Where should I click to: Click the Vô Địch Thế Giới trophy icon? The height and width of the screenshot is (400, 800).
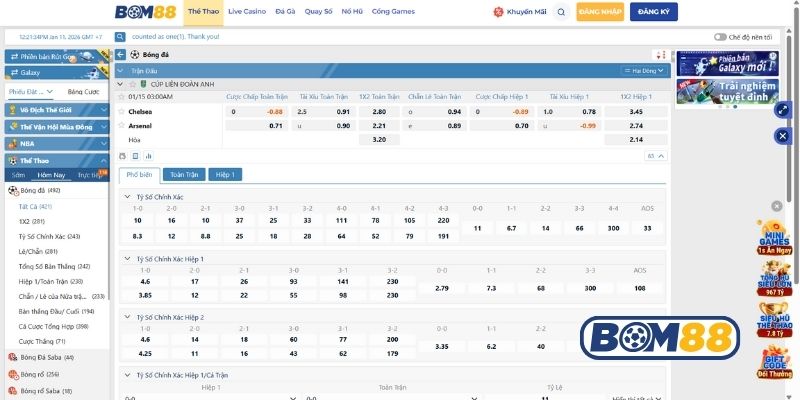[13, 110]
